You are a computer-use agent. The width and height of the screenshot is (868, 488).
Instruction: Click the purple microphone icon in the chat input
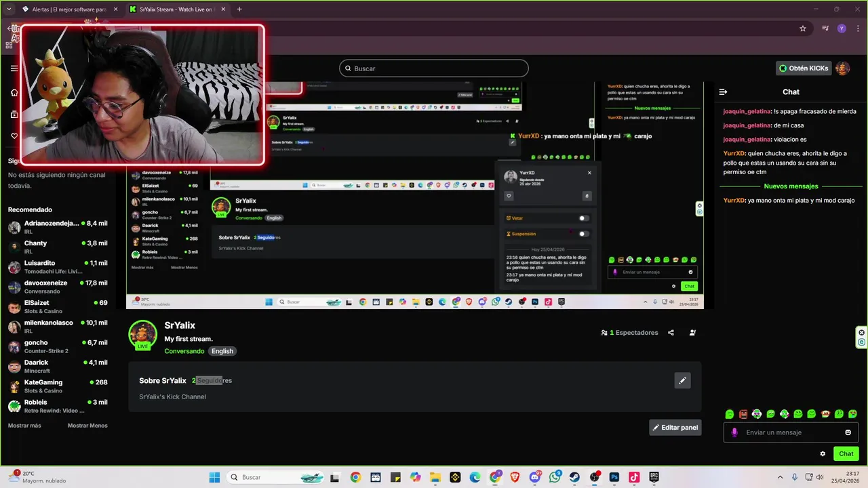(x=734, y=432)
